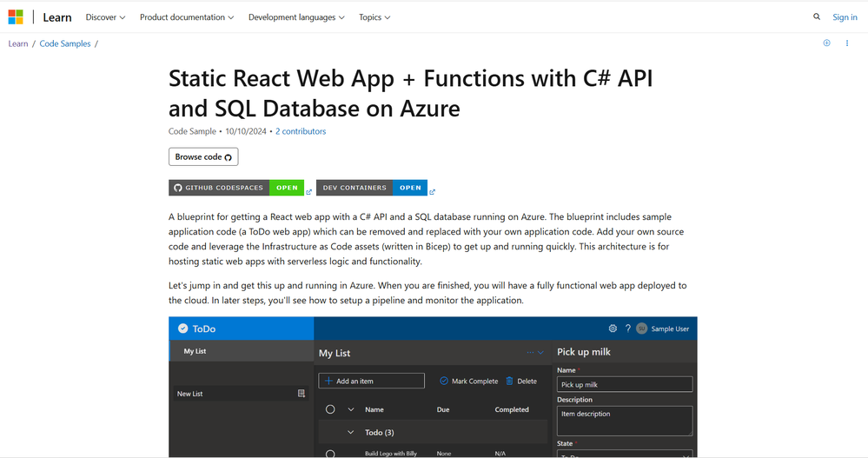Click the Item description text area
Screen dimensions: 868x458
[x=625, y=421]
